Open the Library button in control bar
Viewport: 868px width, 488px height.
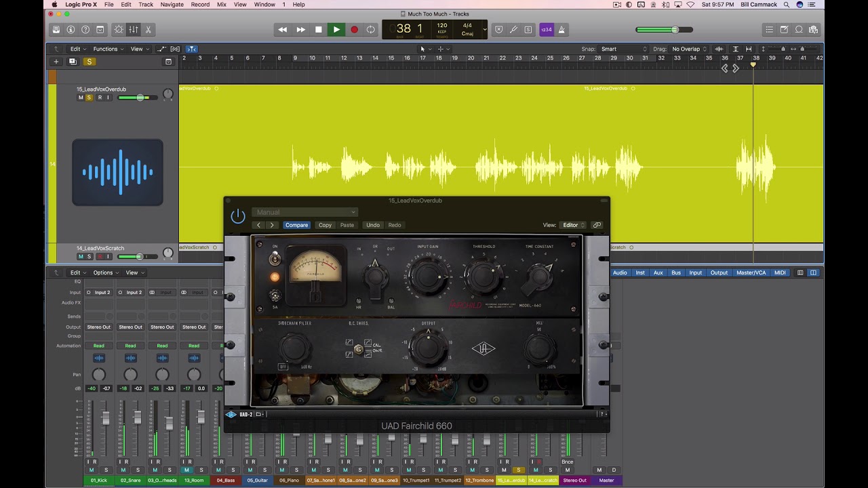click(56, 30)
